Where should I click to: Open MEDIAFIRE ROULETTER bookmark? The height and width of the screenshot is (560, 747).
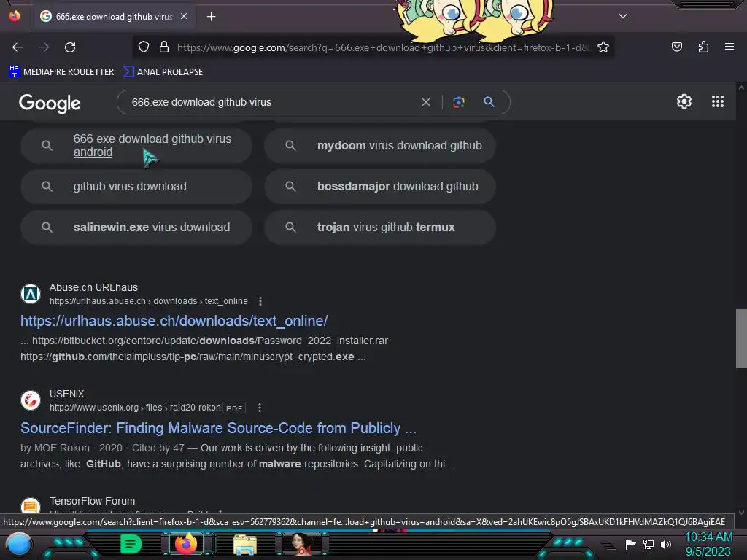pyautogui.click(x=61, y=72)
